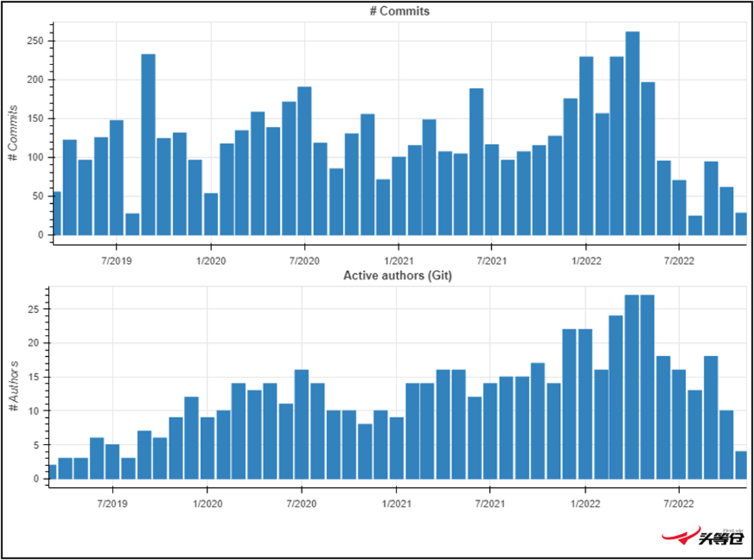The width and height of the screenshot is (754, 560).
Task: Click the 7/2019 tick label under Commits chart
Action: 116,260
